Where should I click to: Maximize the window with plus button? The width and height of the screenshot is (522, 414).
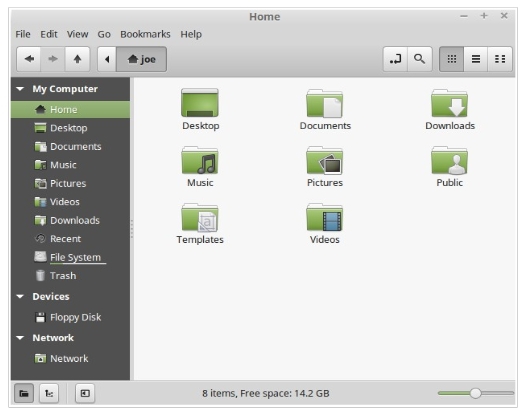click(484, 16)
